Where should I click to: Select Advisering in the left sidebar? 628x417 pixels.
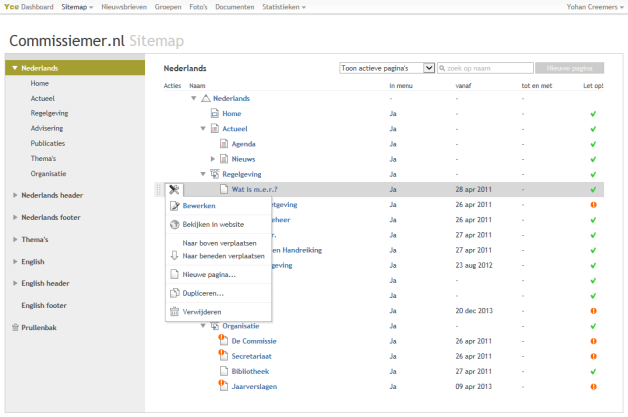[47, 128]
